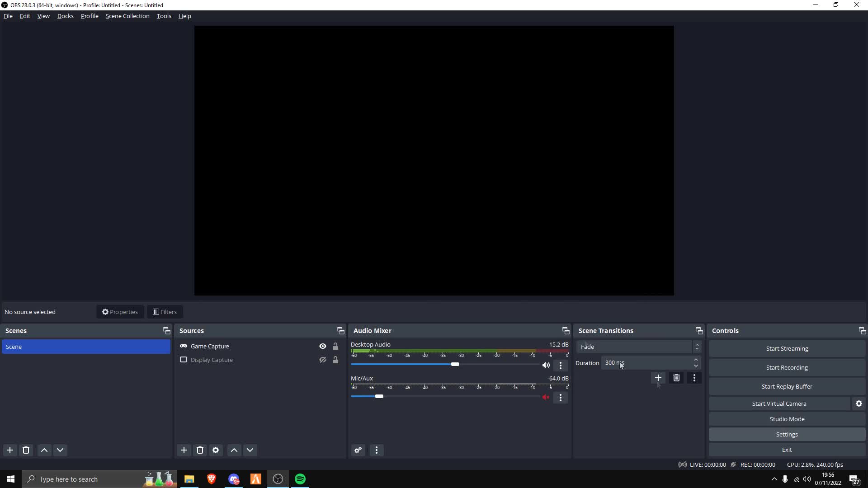Enable Studio Mode
The width and height of the screenshot is (868, 488).
click(x=786, y=418)
